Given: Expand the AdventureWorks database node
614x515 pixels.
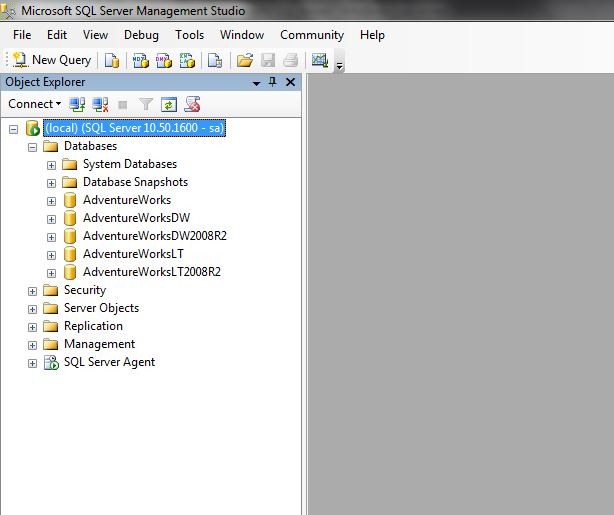Looking at the screenshot, I should click(x=51, y=201).
